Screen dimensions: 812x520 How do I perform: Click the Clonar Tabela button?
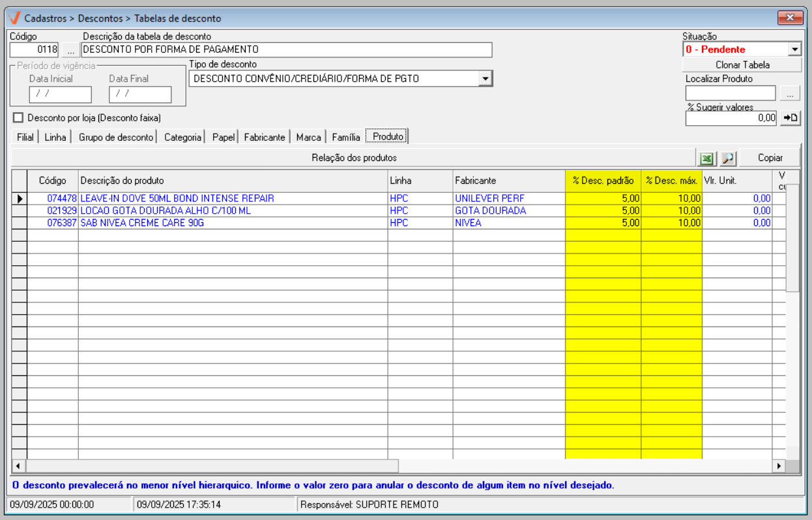pos(742,65)
